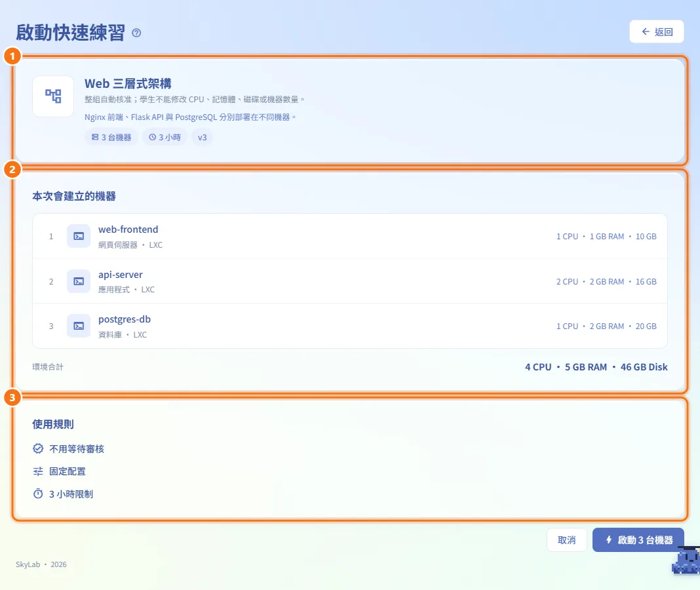Click the 不用等待審核 verified badge icon
This screenshot has width=700, height=590.
pyautogui.click(x=39, y=448)
